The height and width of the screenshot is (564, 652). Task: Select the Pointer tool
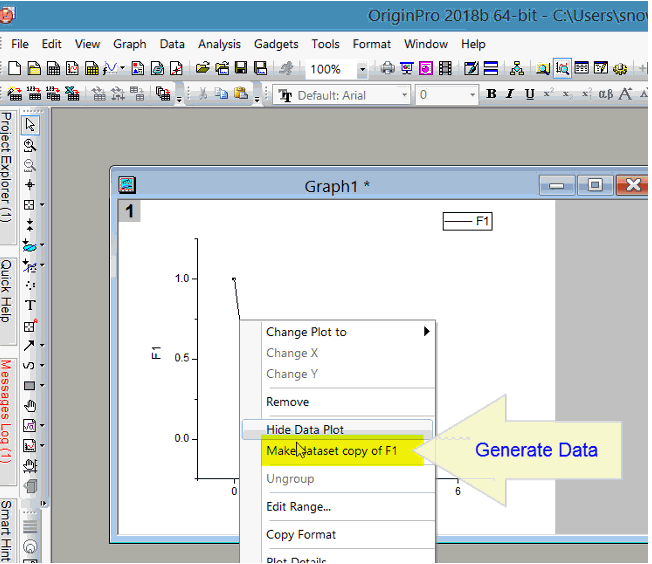pyautogui.click(x=30, y=125)
